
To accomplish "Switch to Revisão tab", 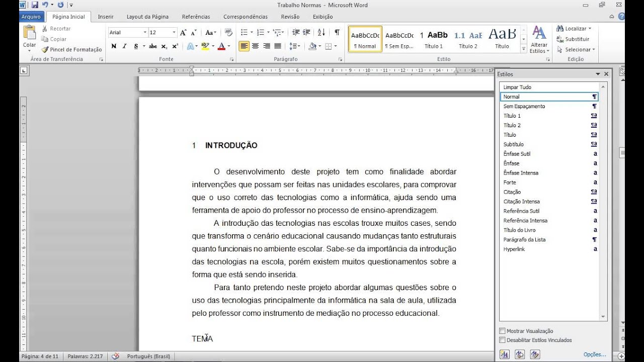I will (290, 17).
